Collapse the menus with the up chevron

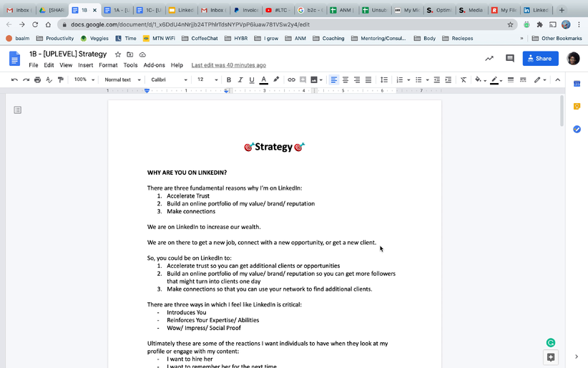558,79
